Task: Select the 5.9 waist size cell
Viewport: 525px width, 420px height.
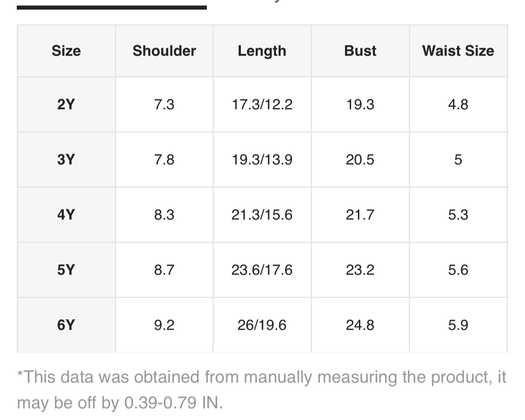Action: (458, 325)
